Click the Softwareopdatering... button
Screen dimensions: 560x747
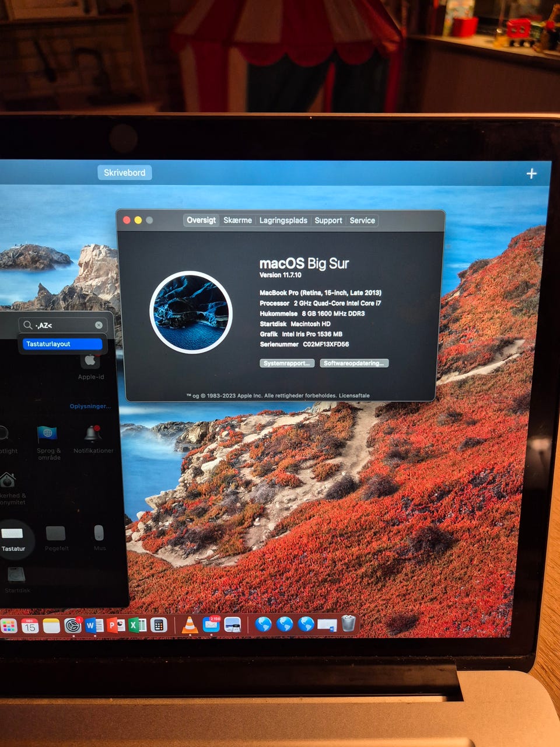click(x=354, y=363)
